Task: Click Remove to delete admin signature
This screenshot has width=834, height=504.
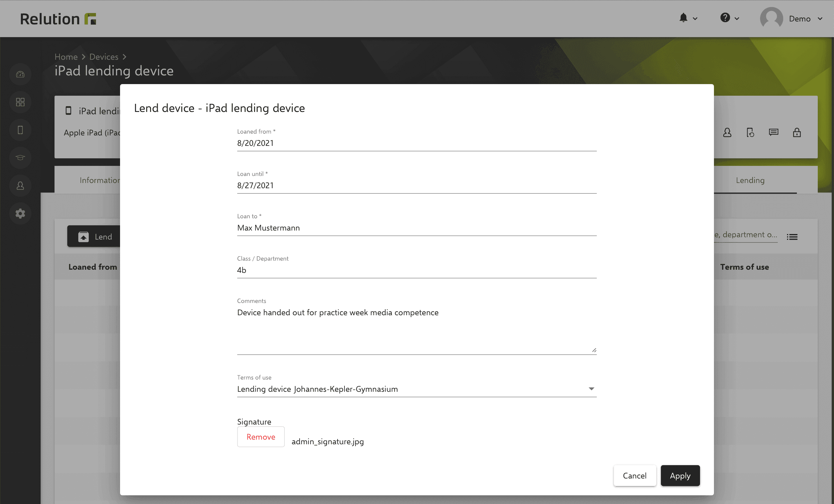Action: click(x=260, y=436)
